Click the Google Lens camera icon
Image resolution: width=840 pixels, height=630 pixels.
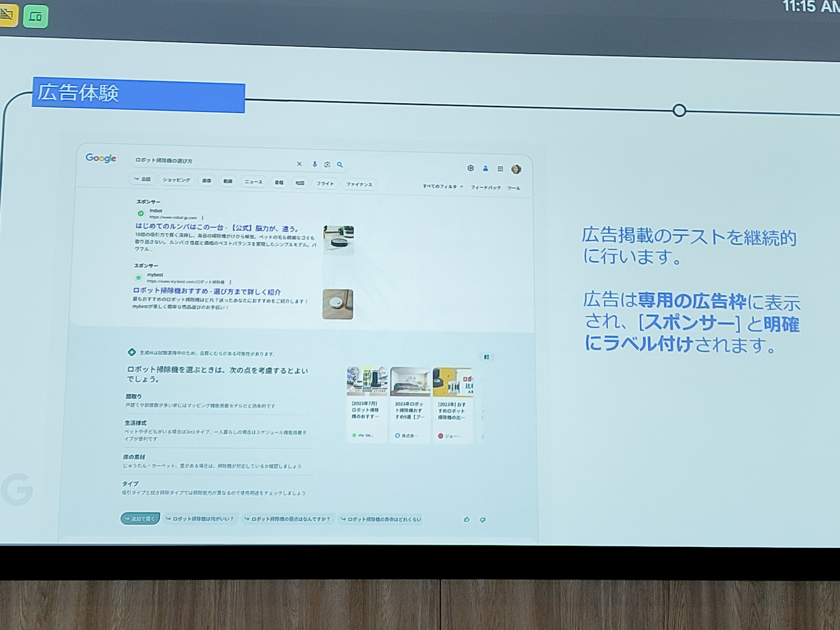[327, 164]
